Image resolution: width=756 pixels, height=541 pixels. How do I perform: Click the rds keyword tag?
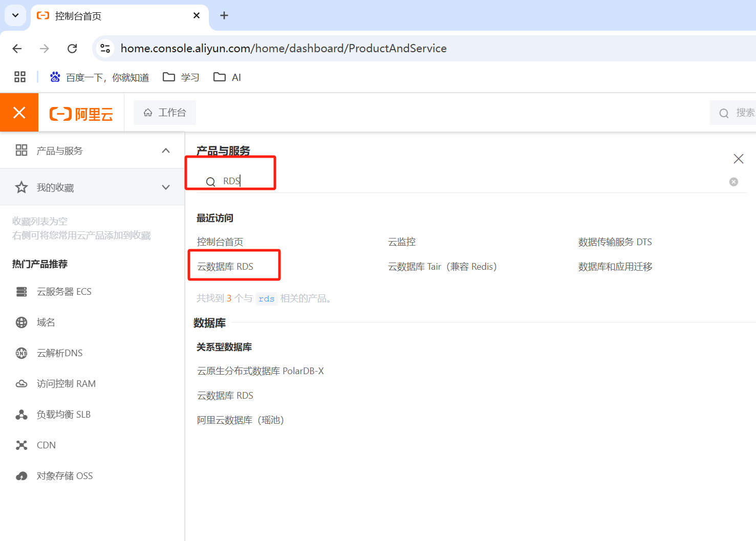pos(266,298)
